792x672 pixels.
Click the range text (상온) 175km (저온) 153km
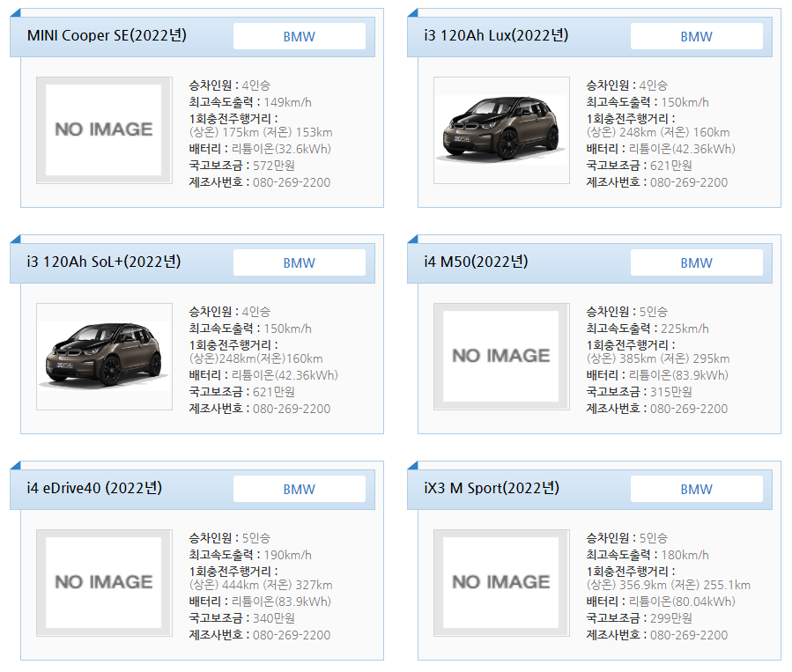point(261,132)
